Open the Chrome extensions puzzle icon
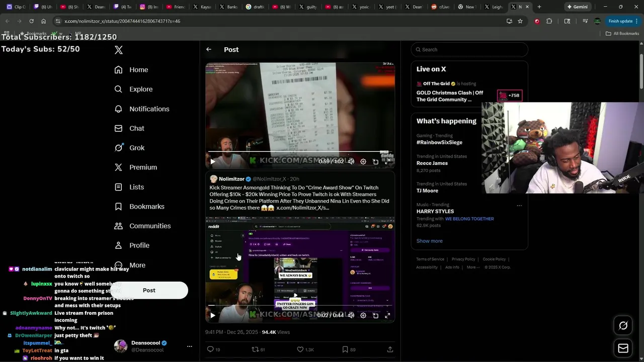 point(549,21)
